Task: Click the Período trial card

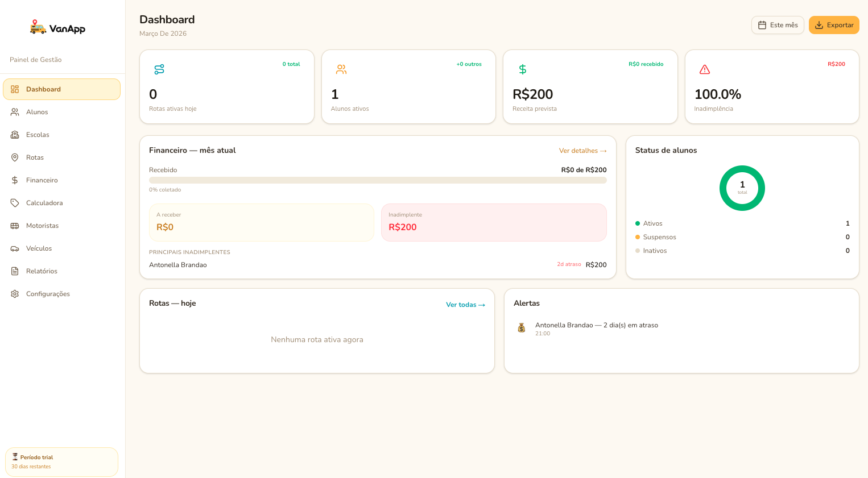Action: [x=61, y=462]
